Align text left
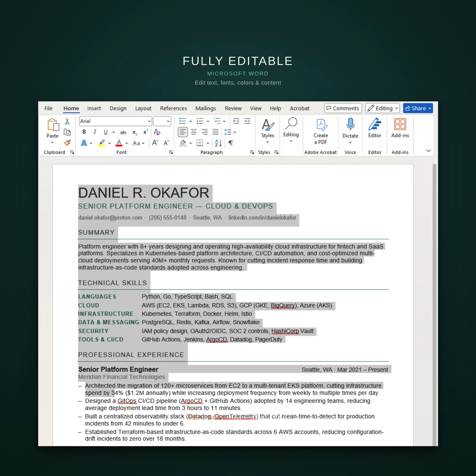The width and height of the screenshot is (476, 476). pyautogui.click(x=183, y=132)
